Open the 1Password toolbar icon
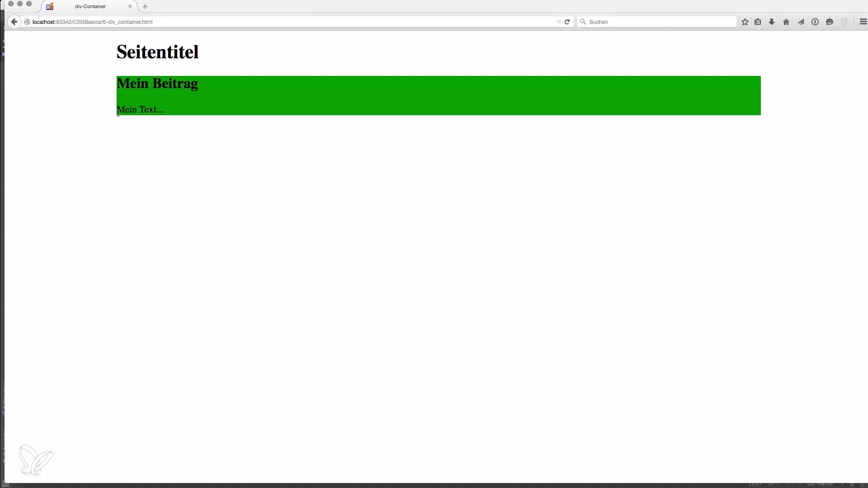The image size is (868, 488). pos(815,22)
